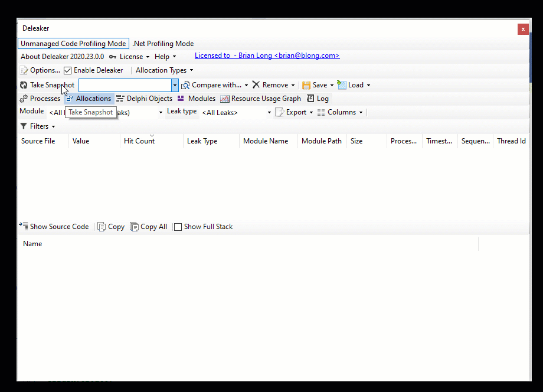
Task: Click the Export document icon
Action: (x=279, y=112)
